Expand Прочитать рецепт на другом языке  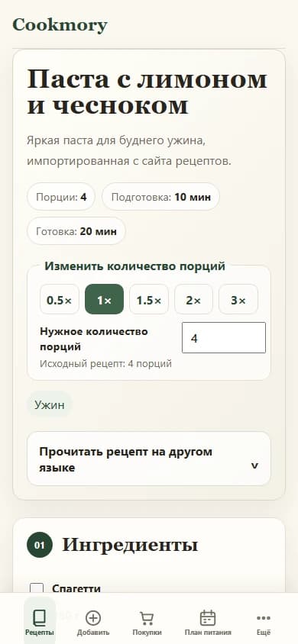[149, 459]
